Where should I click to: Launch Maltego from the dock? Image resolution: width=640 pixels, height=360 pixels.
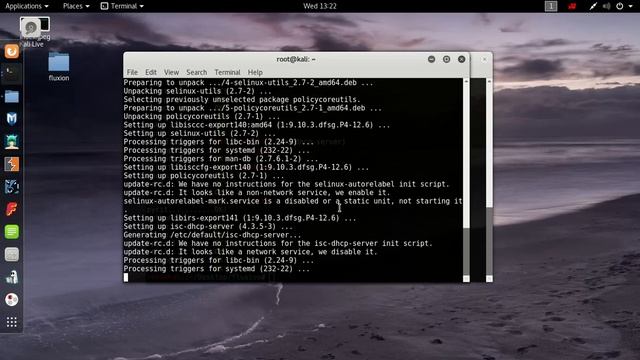[x=12, y=187]
